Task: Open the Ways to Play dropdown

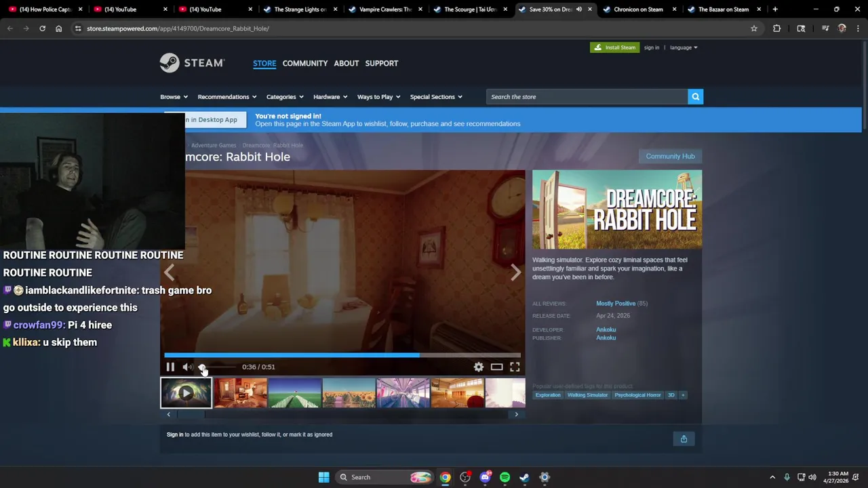Action: pyautogui.click(x=378, y=97)
